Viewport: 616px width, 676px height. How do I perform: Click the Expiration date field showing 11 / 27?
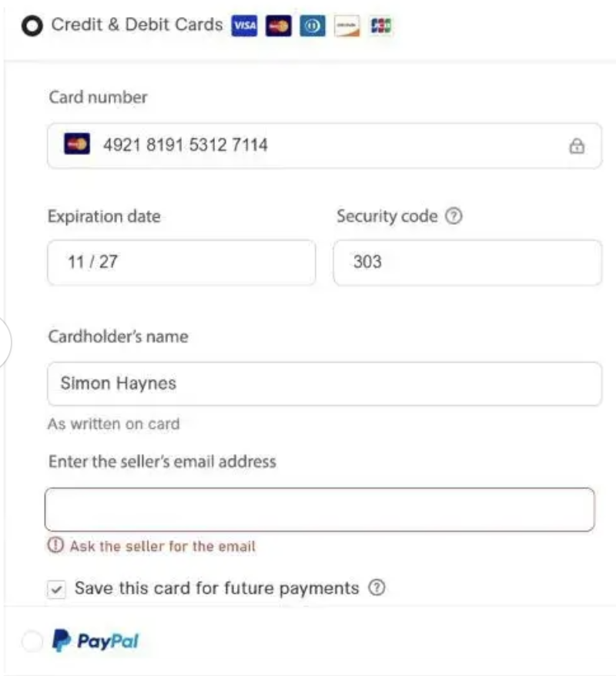[181, 262]
